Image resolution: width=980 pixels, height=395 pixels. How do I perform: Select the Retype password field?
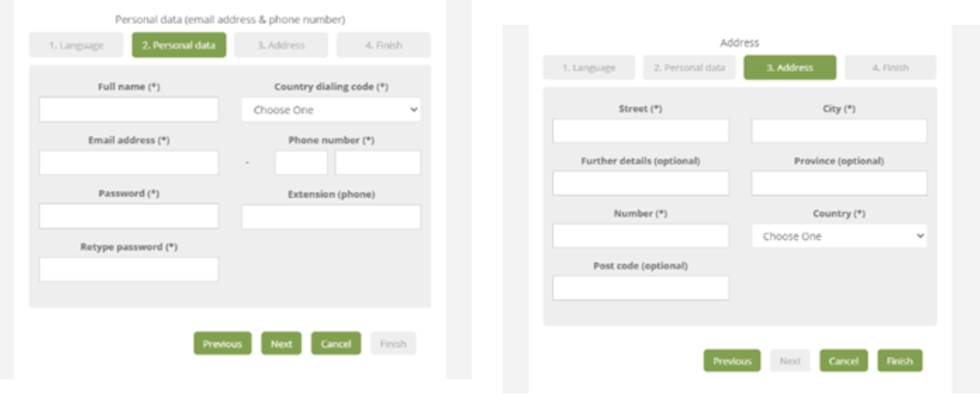129,270
